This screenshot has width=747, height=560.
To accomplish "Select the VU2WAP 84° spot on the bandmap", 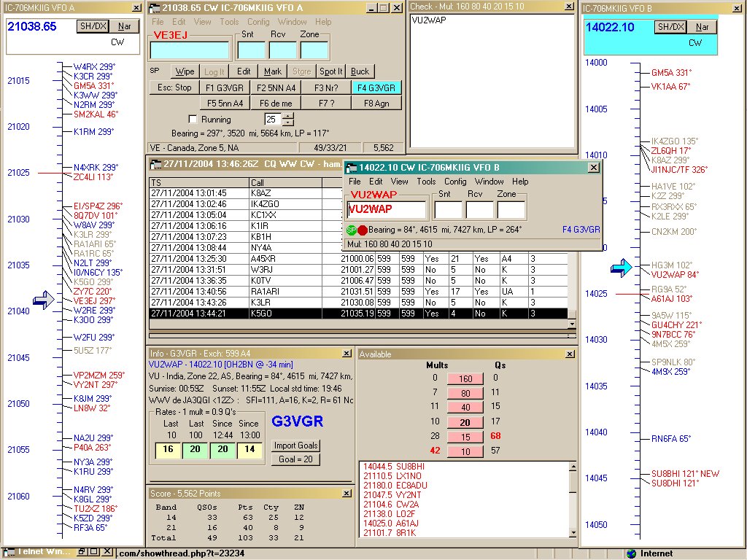I will (x=675, y=275).
